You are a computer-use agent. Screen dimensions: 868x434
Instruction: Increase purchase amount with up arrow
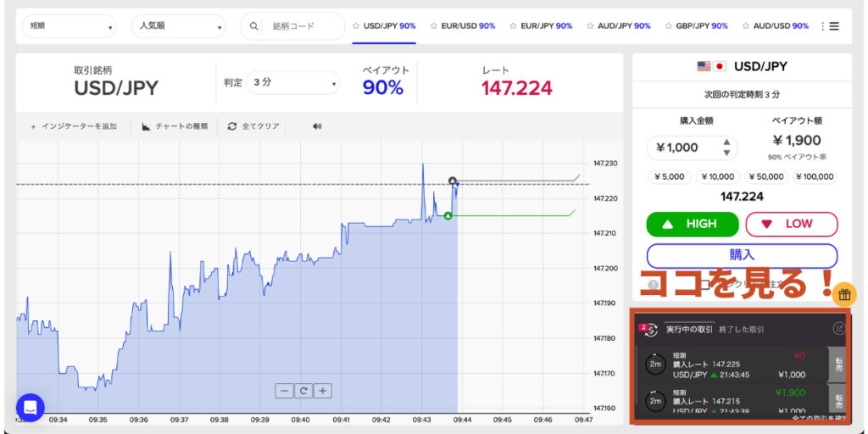pos(726,142)
